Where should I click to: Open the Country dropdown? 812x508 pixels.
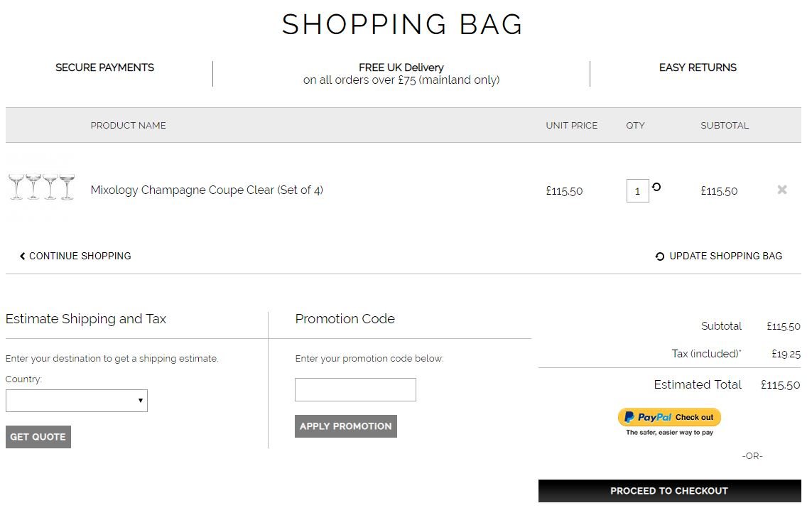pyautogui.click(x=77, y=401)
